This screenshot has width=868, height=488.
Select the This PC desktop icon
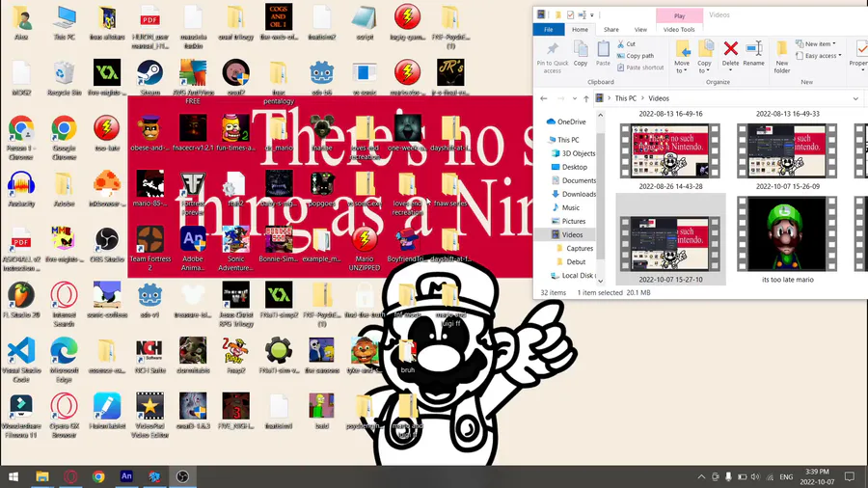click(65, 17)
